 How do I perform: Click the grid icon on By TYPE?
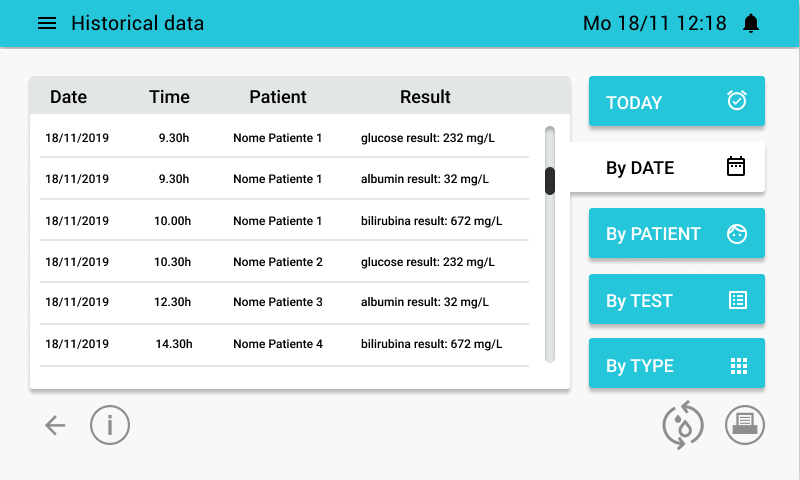click(x=739, y=366)
